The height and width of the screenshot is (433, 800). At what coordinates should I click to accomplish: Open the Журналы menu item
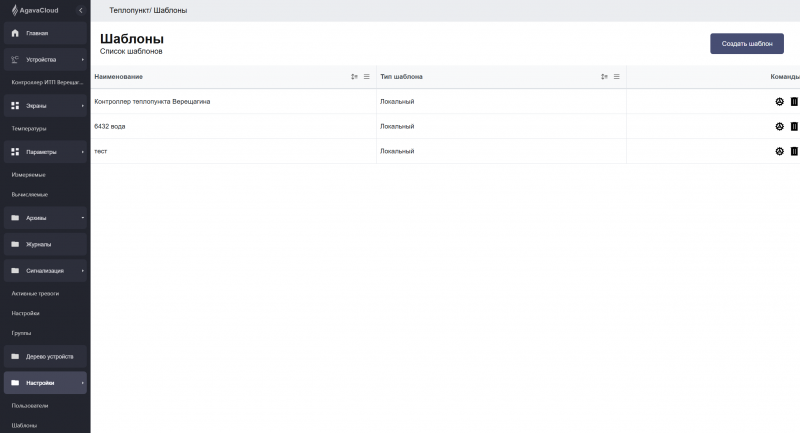(45, 244)
